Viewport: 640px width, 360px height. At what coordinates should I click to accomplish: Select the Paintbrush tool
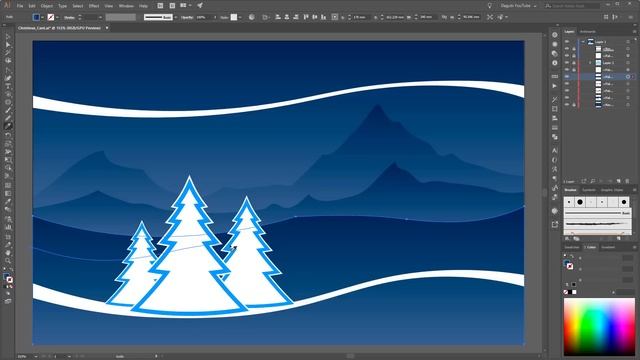[8, 110]
